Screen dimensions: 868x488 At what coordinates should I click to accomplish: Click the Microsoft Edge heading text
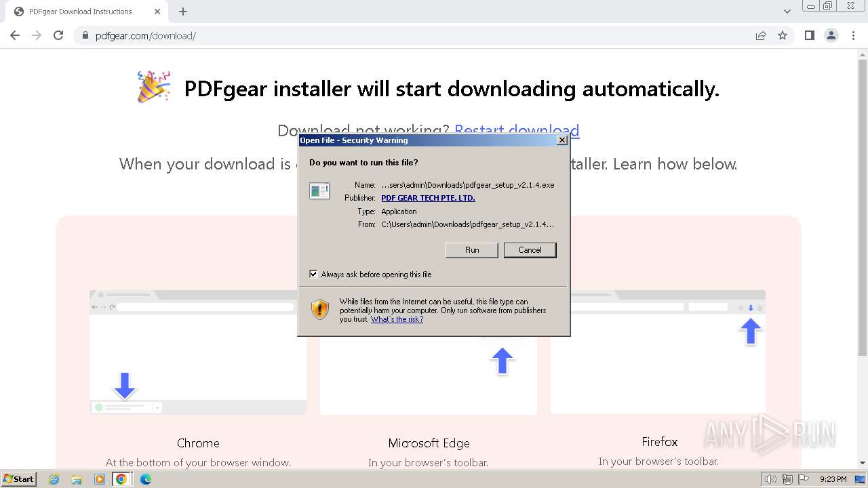click(429, 443)
